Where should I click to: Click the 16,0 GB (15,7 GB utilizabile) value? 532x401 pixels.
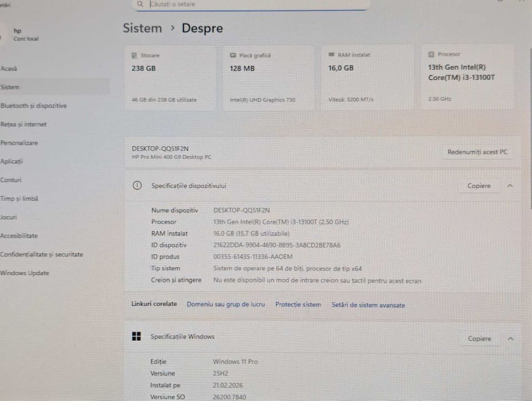click(x=251, y=234)
